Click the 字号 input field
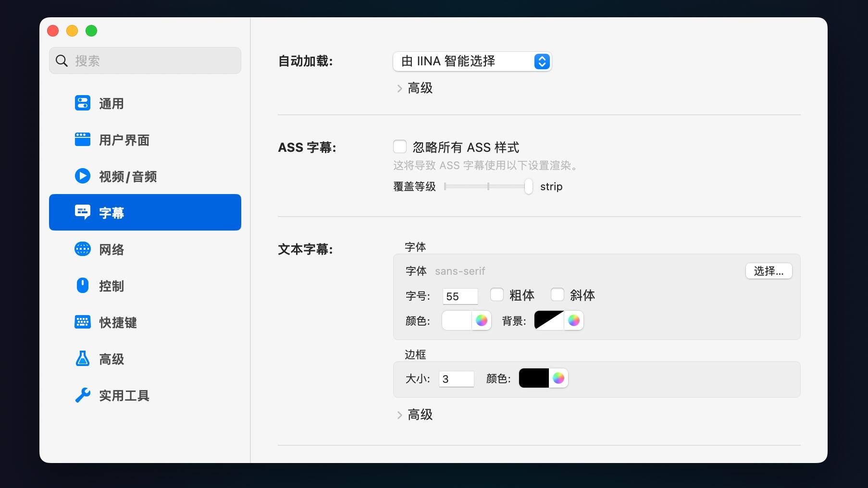868x488 pixels. coord(459,296)
